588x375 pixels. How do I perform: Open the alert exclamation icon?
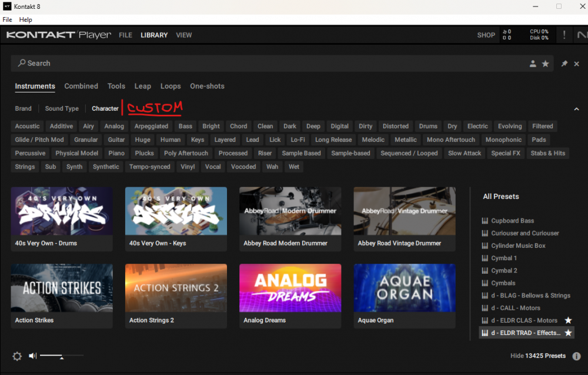(x=564, y=35)
